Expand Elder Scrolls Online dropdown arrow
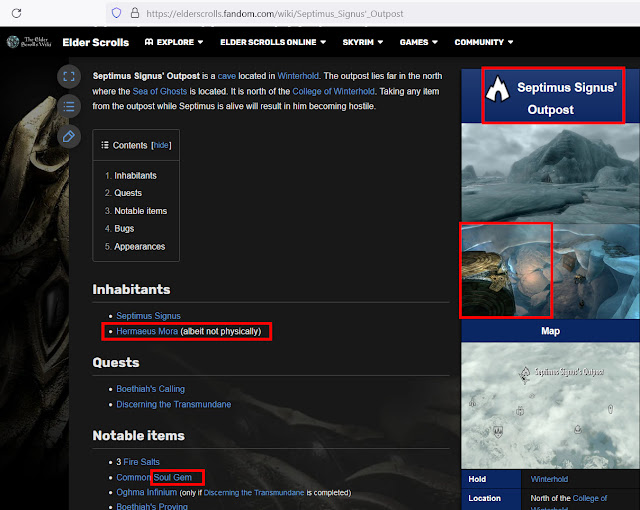This screenshot has height=510, width=640. [323, 42]
